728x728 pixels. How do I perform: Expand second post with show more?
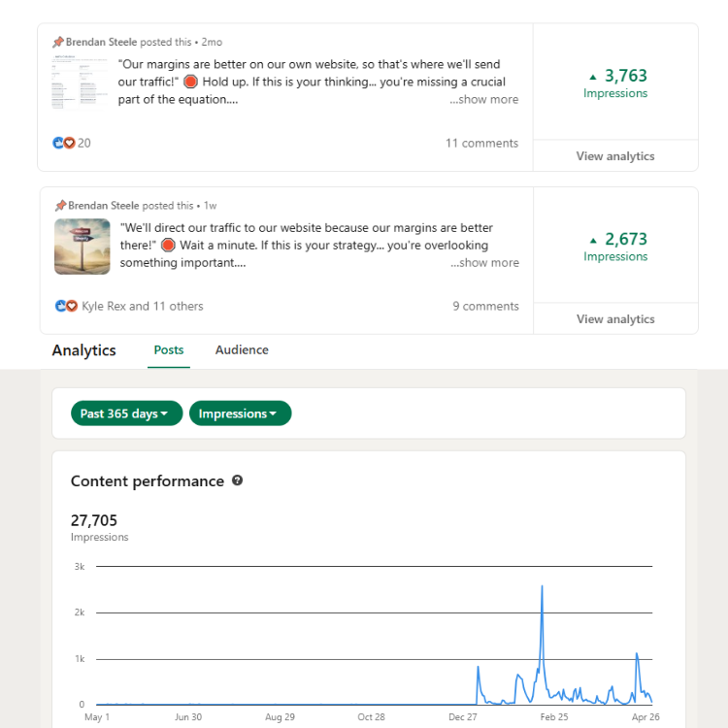pos(484,263)
